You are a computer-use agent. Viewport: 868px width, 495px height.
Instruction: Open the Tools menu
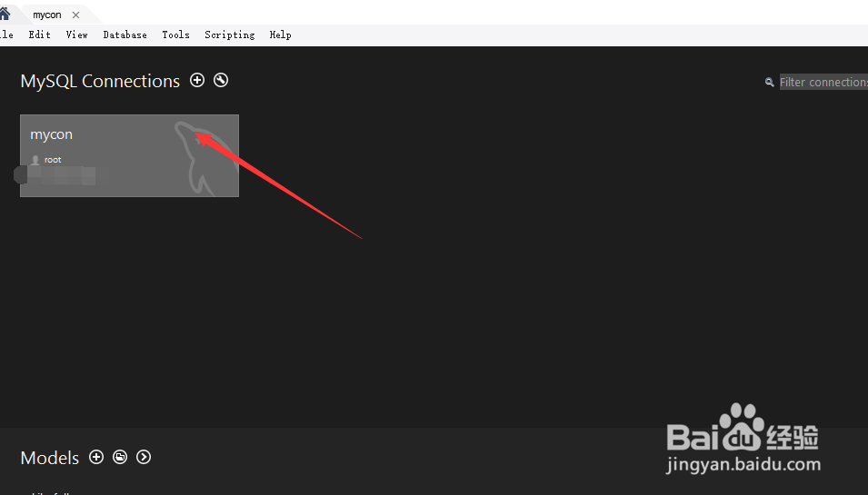click(175, 35)
